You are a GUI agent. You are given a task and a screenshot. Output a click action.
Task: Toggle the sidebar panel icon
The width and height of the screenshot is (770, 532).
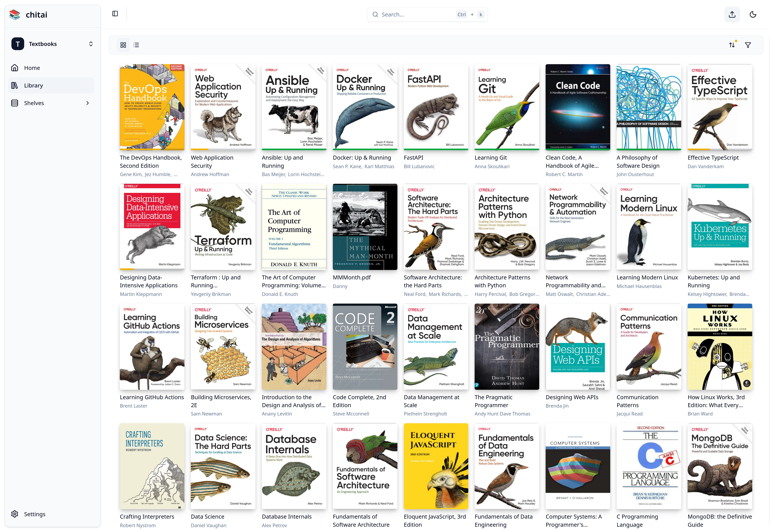pyautogui.click(x=115, y=14)
